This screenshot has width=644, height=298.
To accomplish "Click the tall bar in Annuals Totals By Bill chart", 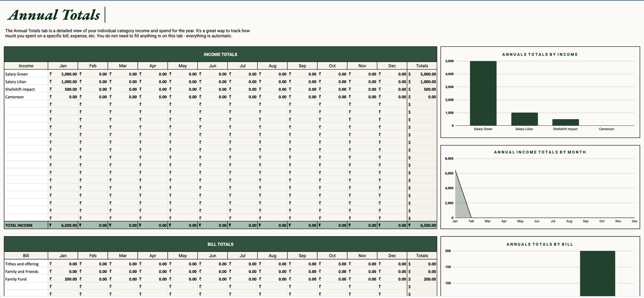I will (x=597, y=273).
